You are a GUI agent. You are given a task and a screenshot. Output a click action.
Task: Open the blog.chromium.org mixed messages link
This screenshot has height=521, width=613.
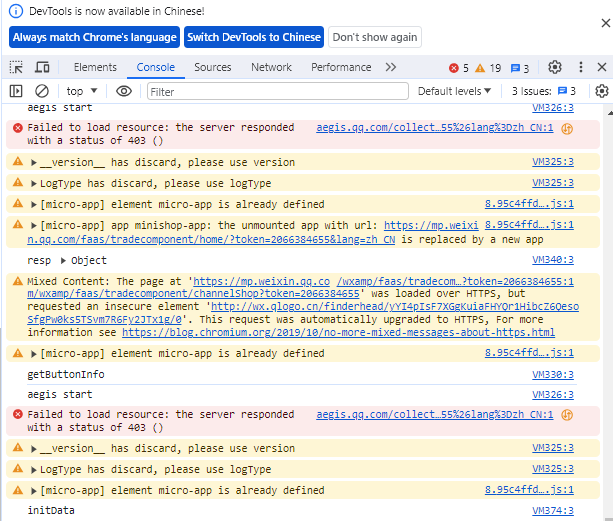[338, 333]
